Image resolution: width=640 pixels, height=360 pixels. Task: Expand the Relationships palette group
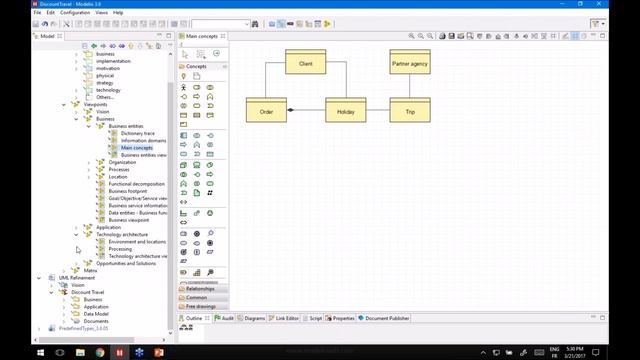203,289
